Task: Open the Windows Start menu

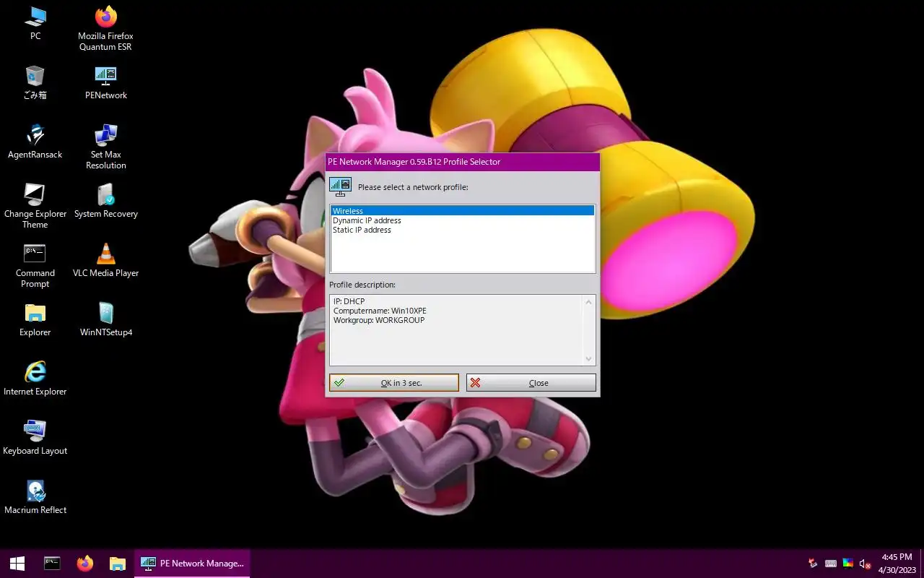Action: tap(17, 563)
